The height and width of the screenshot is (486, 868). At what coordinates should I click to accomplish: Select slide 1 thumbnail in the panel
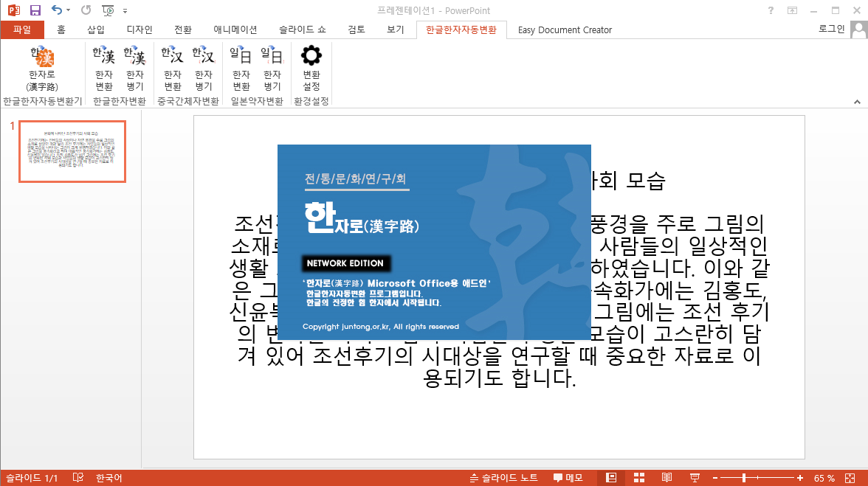(72, 151)
